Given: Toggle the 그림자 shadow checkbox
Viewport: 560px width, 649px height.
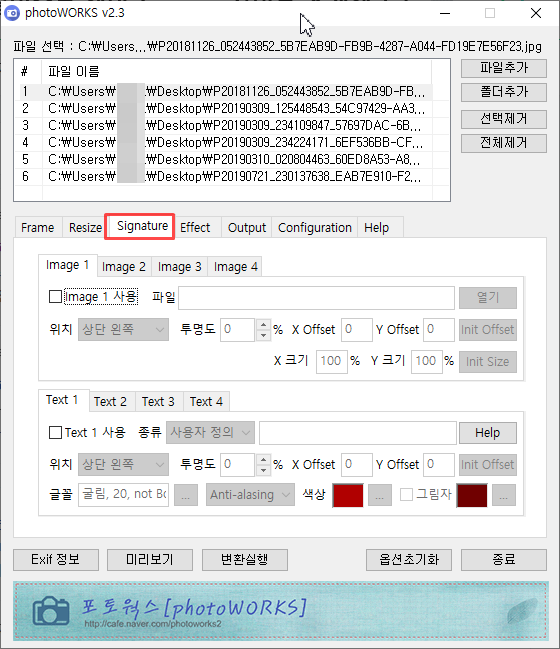Looking at the screenshot, I should [406, 494].
